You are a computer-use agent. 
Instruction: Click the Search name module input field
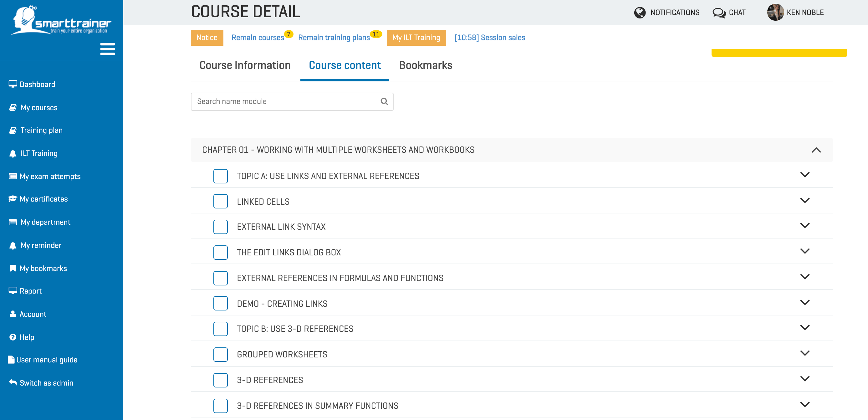pyautogui.click(x=292, y=101)
